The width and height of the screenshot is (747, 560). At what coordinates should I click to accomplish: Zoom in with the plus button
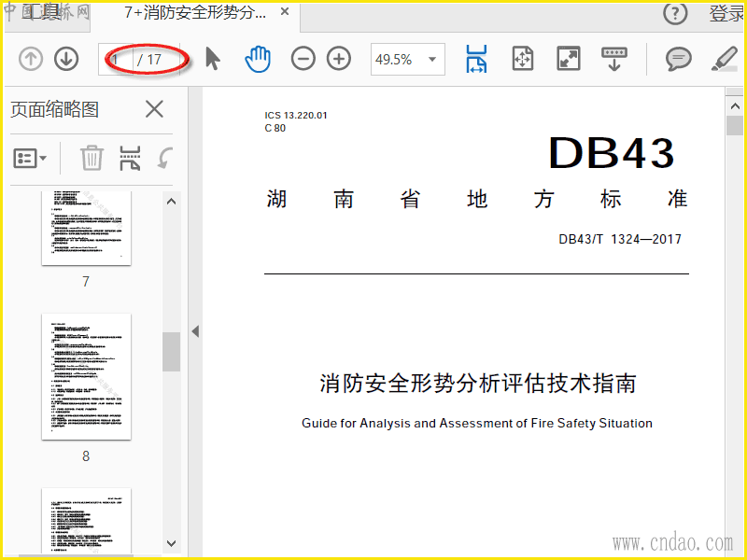pos(339,59)
